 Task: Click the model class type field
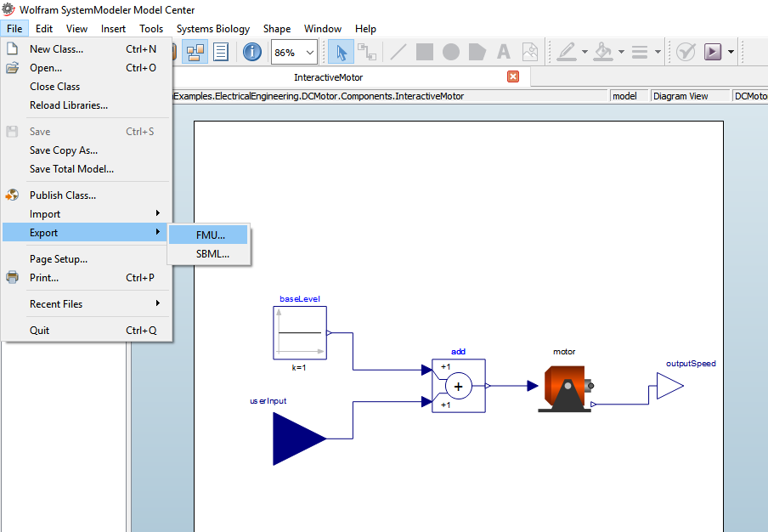(629, 96)
